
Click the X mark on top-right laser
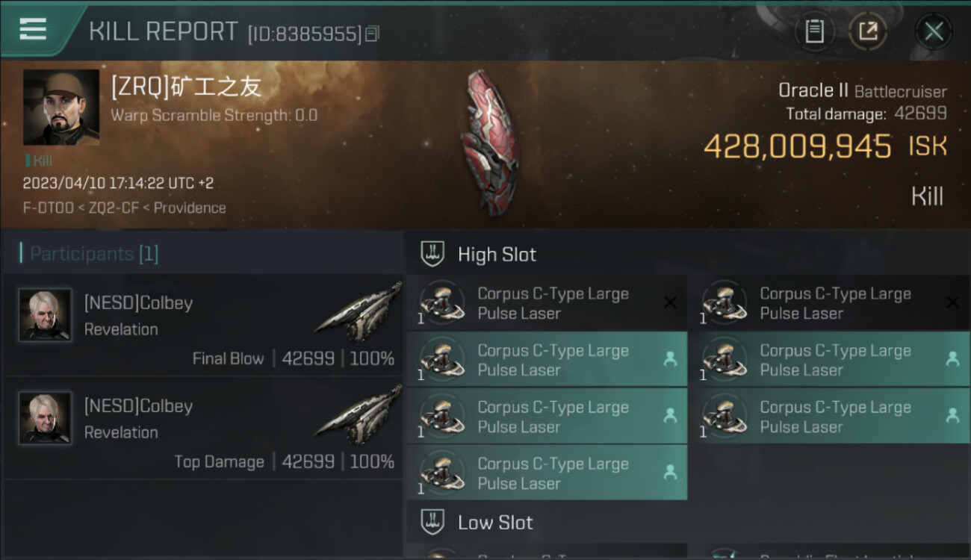952,302
